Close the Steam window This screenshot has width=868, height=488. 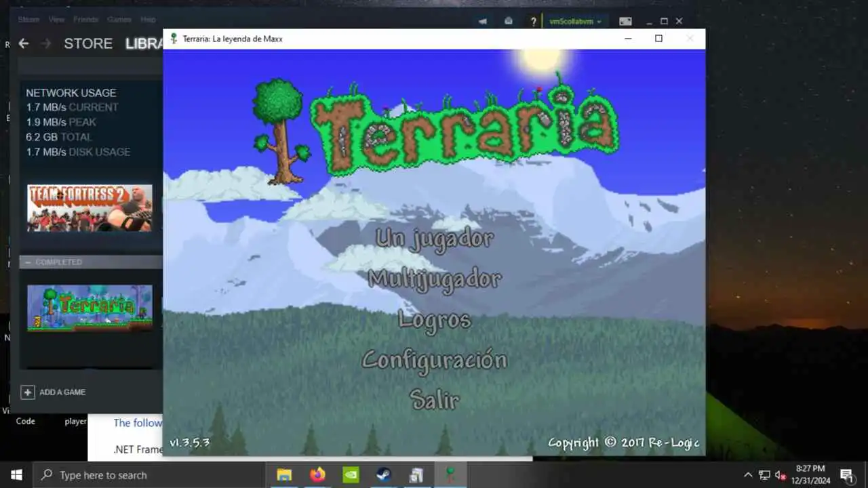tap(679, 21)
